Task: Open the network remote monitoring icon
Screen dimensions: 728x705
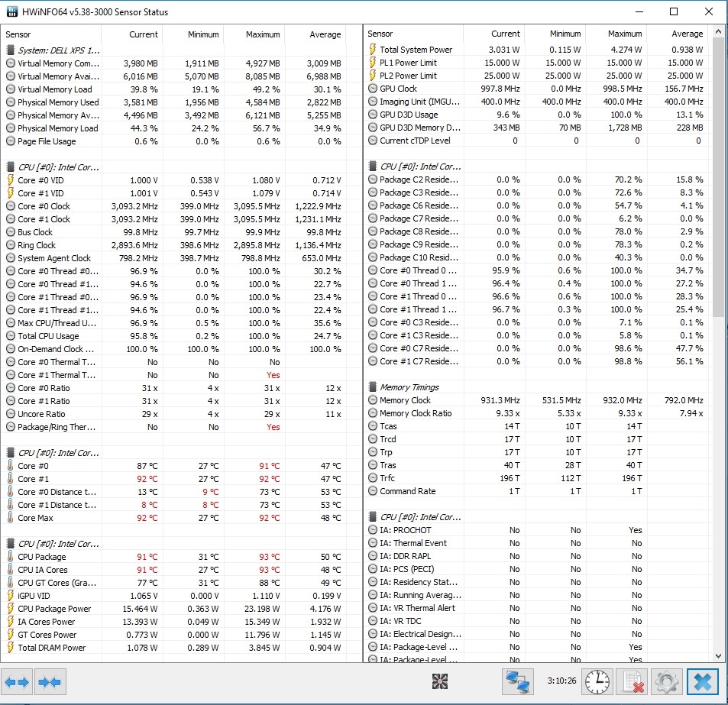Action: coord(517,681)
